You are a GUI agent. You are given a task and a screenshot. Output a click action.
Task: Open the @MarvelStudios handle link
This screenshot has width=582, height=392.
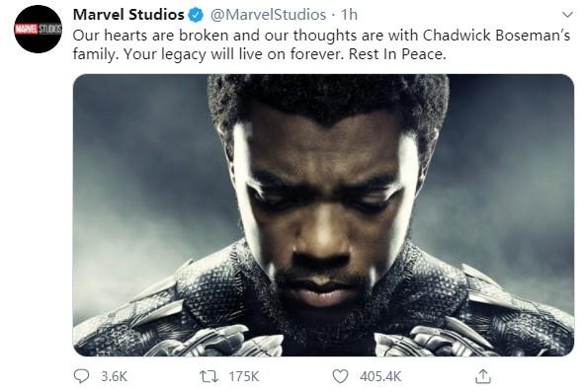pyautogui.click(x=269, y=15)
